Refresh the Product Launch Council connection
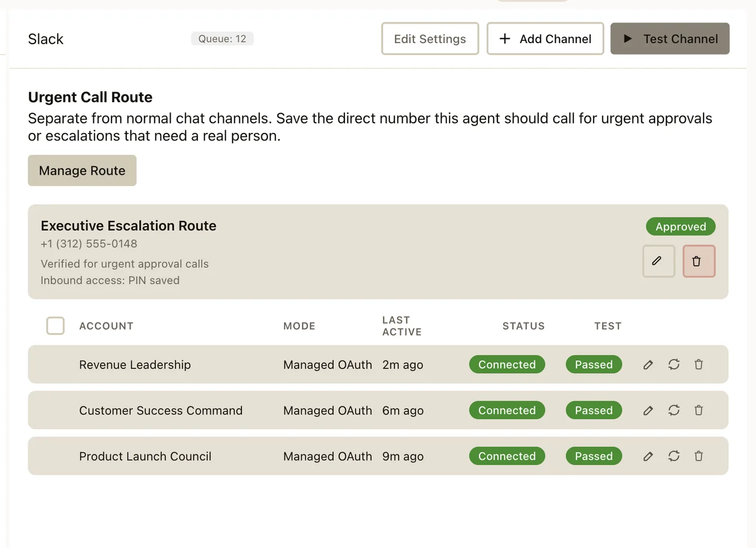Screen dimensions: 756x548 click(x=674, y=456)
